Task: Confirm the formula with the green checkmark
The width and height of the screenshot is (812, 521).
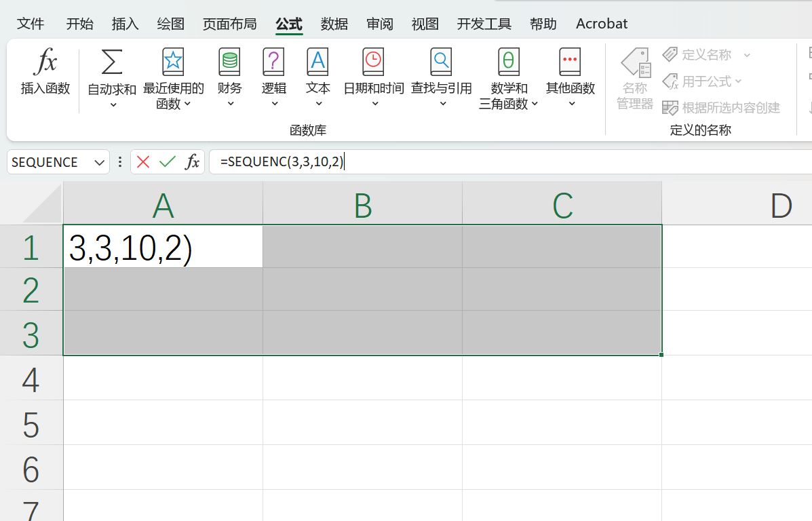Action: pyautogui.click(x=168, y=162)
